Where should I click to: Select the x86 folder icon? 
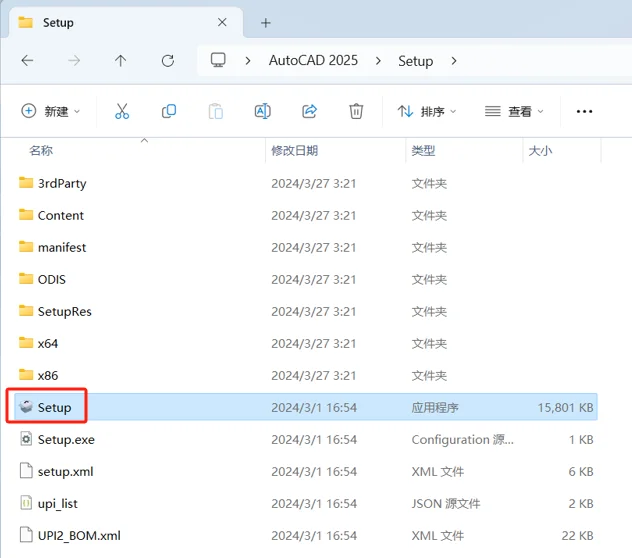pos(26,375)
